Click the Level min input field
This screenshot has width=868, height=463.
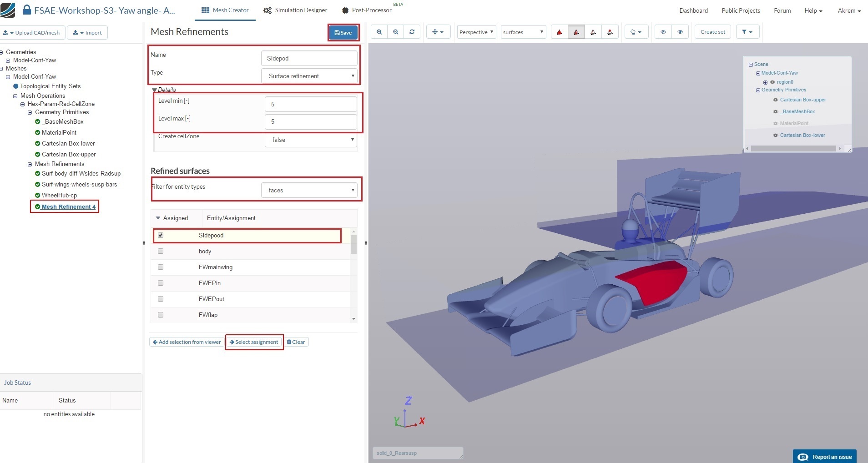(311, 104)
